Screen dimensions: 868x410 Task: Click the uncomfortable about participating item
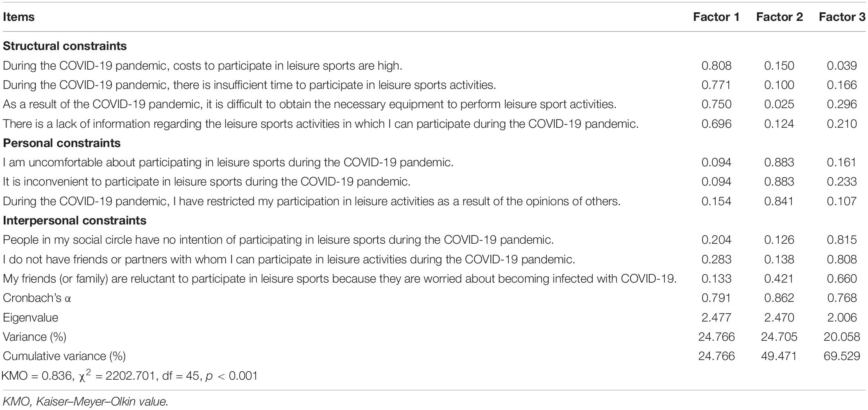[228, 162]
